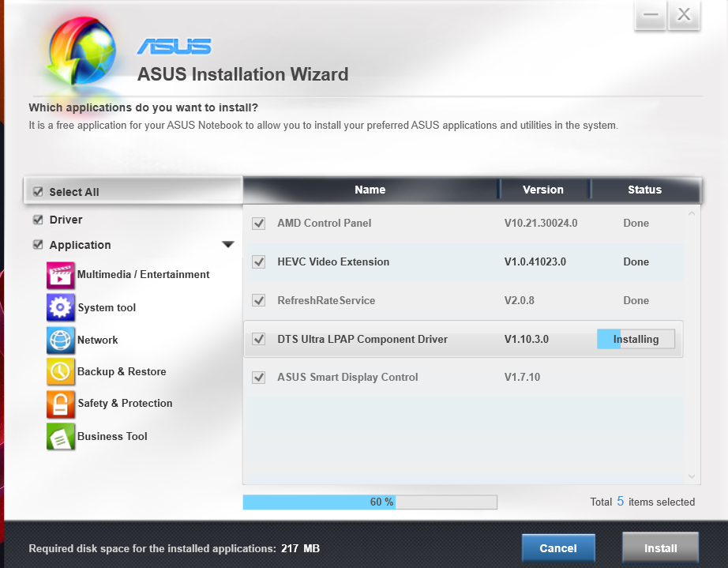Screen dimensions: 728x568
Task: Select the HEVC Video Extension name
Action: tap(333, 261)
